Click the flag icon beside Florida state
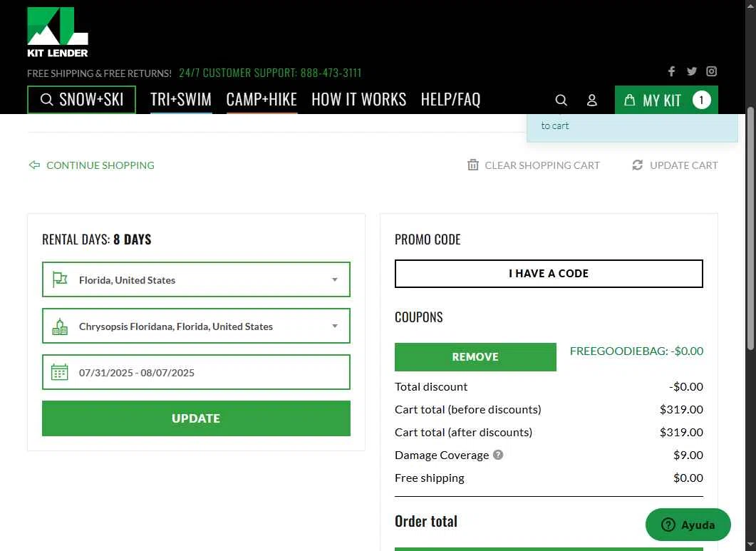This screenshot has width=756, height=551. (60, 279)
